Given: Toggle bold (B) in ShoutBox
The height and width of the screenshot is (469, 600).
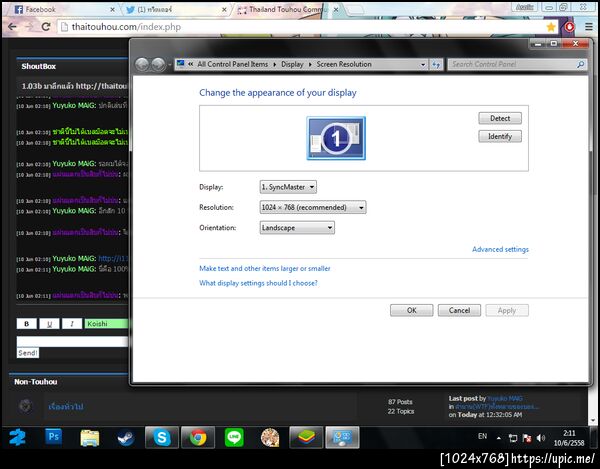Looking at the screenshot, I should point(26,324).
